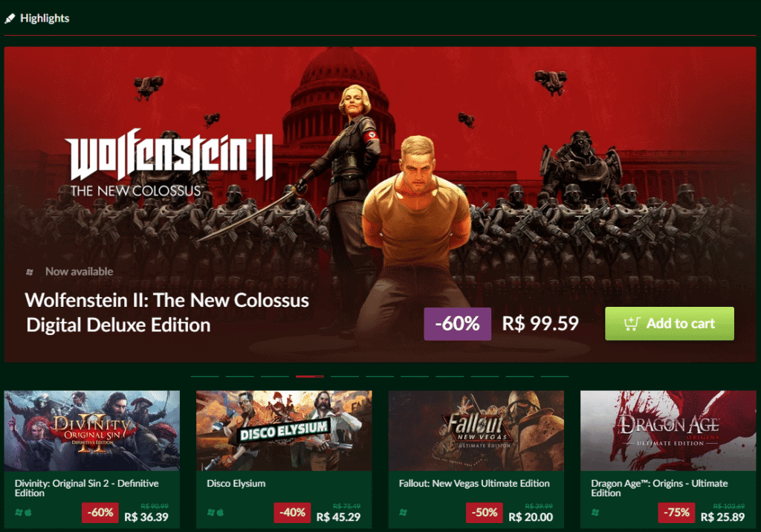
Task: Add Wolfenstein II Deluxe Edition to cart
Action: tap(670, 323)
